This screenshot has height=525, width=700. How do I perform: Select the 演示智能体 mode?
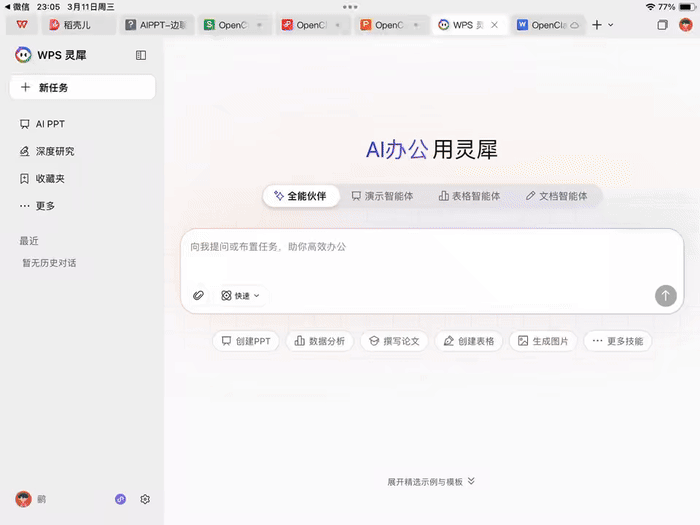pyautogui.click(x=382, y=196)
